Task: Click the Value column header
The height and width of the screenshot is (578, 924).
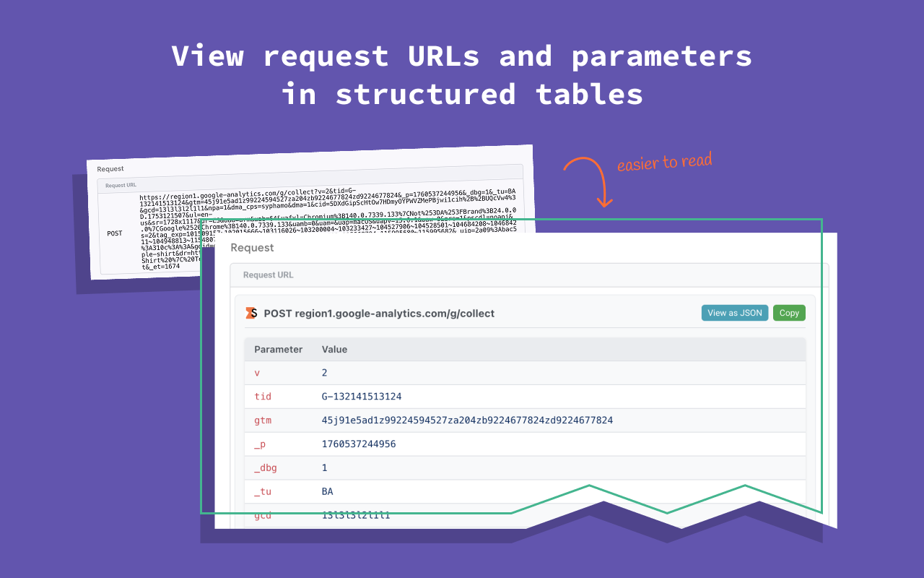Action: pos(334,349)
